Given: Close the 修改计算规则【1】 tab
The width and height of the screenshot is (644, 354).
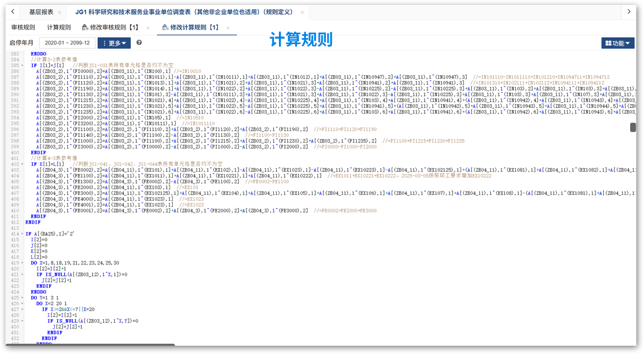Looking at the screenshot, I should tap(228, 28).
